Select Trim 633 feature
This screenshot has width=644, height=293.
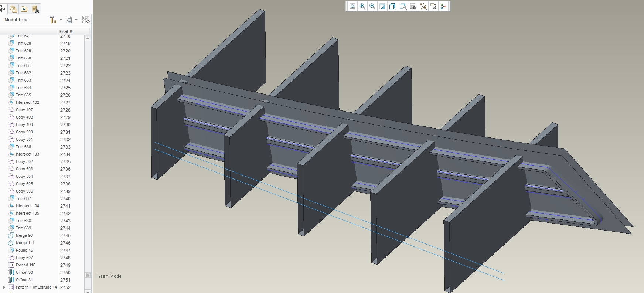coord(23,80)
